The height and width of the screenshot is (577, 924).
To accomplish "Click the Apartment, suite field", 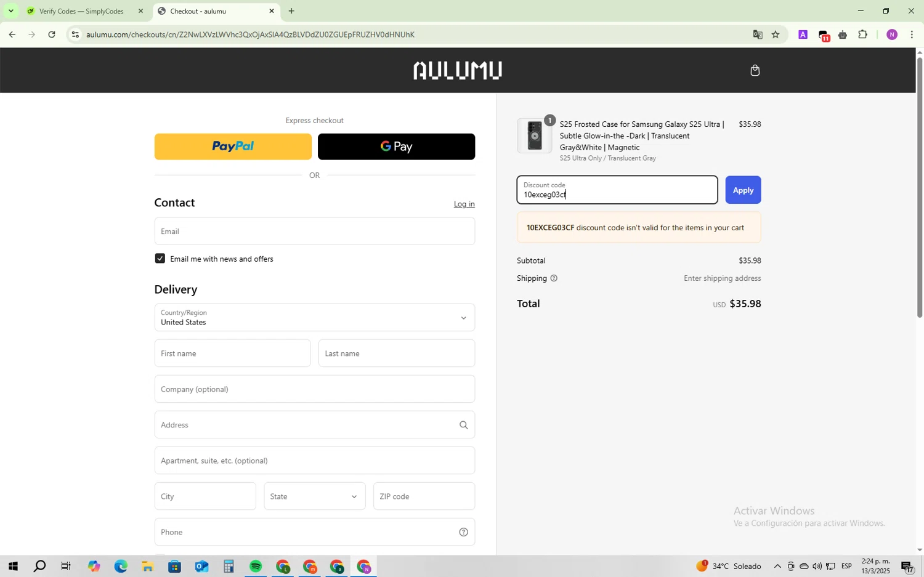I will [314, 461].
